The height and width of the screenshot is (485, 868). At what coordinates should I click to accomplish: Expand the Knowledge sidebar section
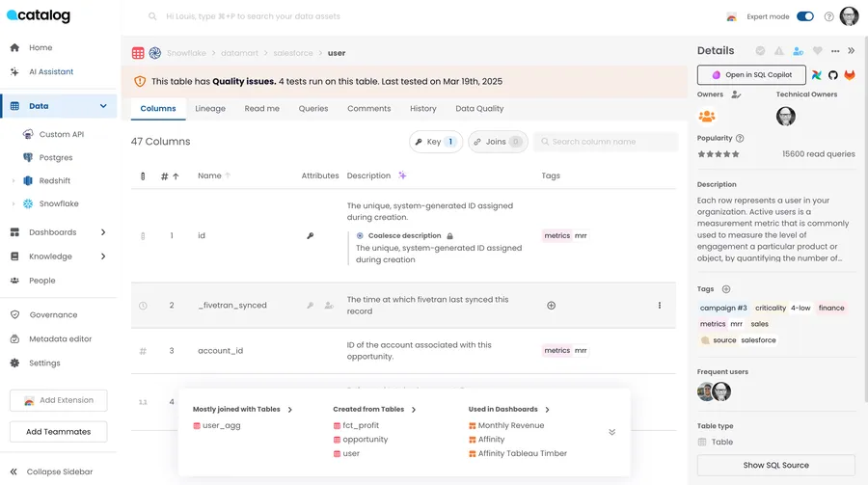pyautogui.click(x=103, y=256)
